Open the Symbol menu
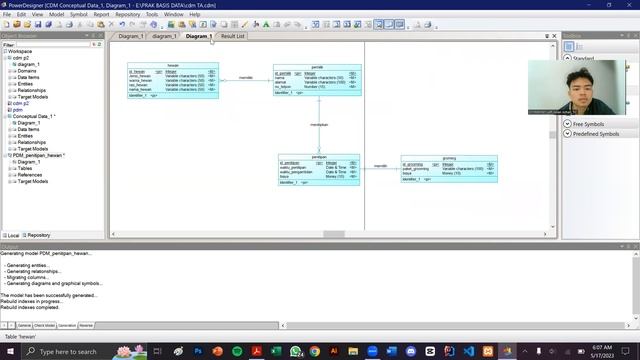 78,14
